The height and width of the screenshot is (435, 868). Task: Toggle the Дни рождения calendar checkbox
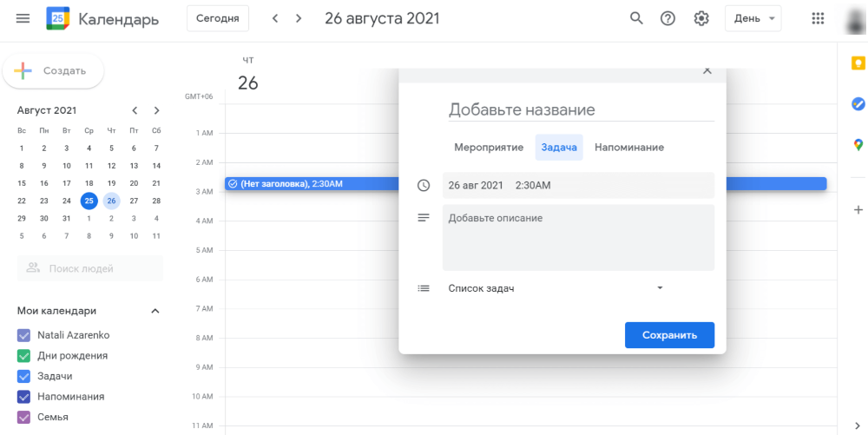[x=23, y=355]
